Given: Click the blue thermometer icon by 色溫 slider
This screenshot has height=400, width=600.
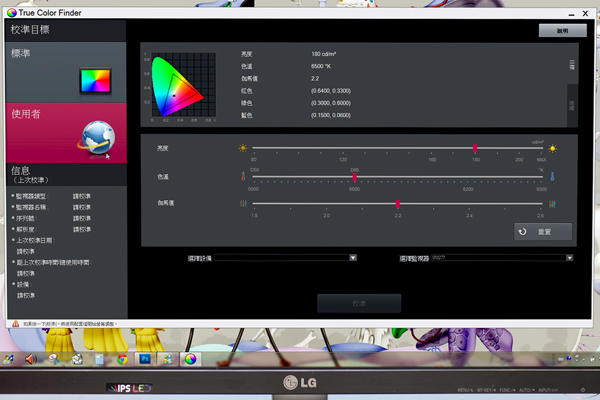Looking at the screenshot, I should tap(552, 176).
